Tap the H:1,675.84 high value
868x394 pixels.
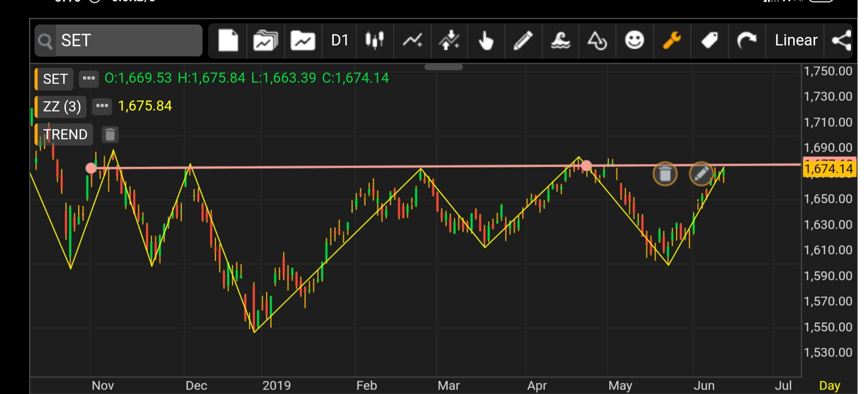click(x=211, y=78)
